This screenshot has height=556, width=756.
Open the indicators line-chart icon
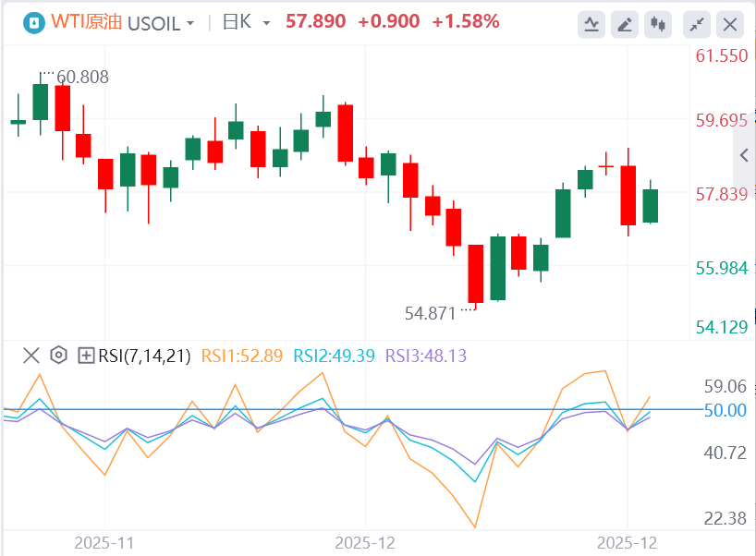pyautogui.click(x=591, y=23)
